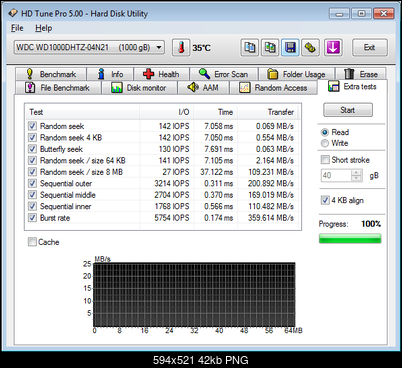Click the copy text to clipboard icon
This screenshot has width=402, height=368.
tap(250, 48)
